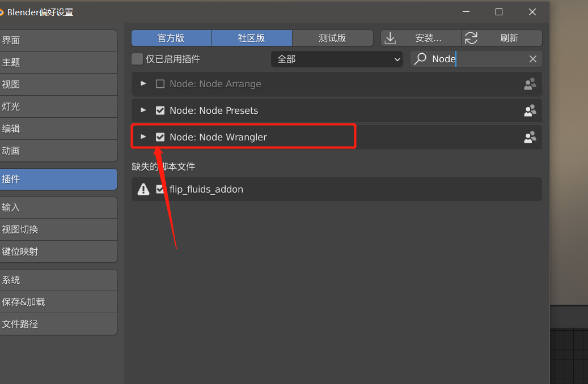Click warning triangle beside flip_fluids_addon
This screenshot has width=588, height=384.
point(143,189)
